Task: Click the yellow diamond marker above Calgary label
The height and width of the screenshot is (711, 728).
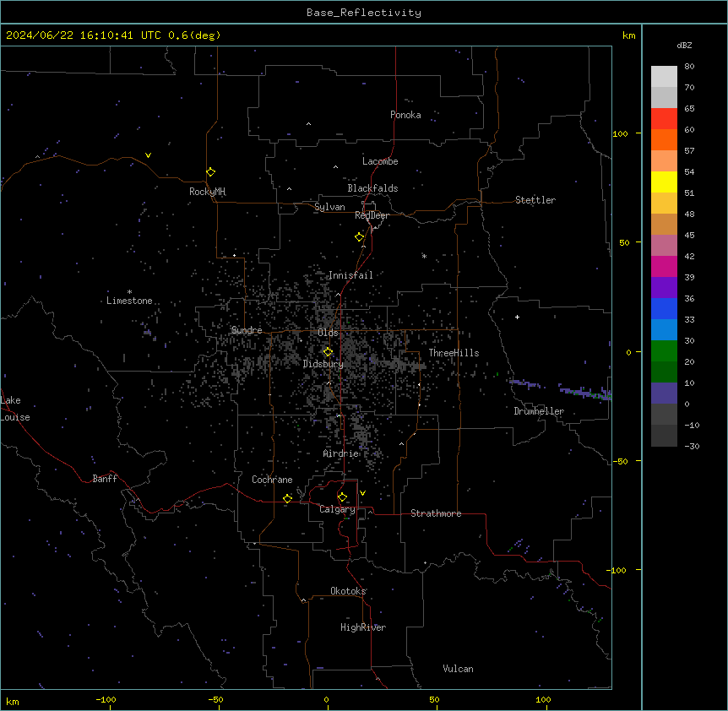Action: coord(342,497)
